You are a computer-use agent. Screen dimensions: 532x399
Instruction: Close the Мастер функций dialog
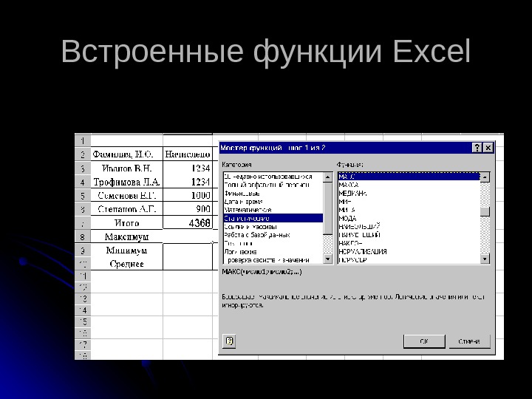click(488, 148)
